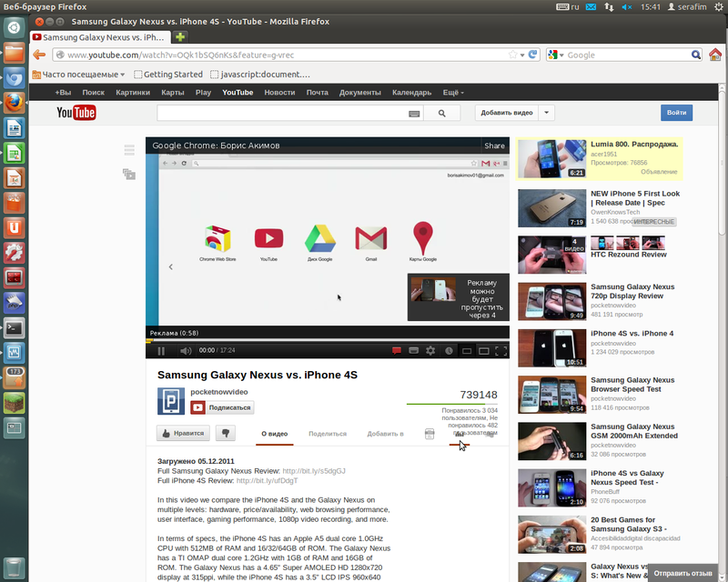Click the magnifier search button on YouTube
Screen dimensions: 728x582
(442, 113)
